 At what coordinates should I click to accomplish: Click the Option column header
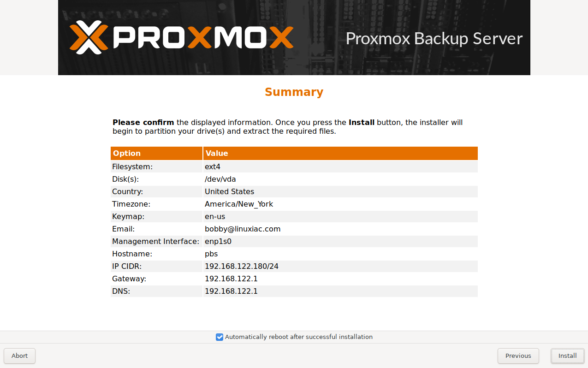156,153
